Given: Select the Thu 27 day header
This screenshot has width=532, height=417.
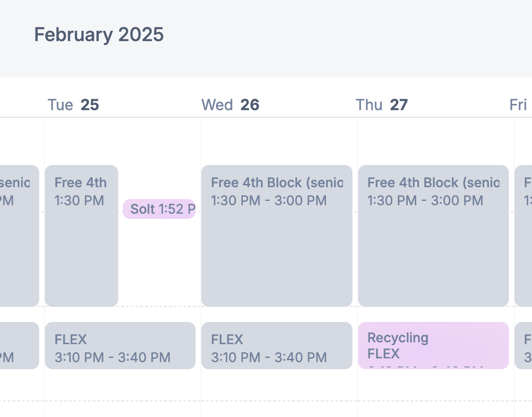Looking at the screenshot, I should (381, 104).
